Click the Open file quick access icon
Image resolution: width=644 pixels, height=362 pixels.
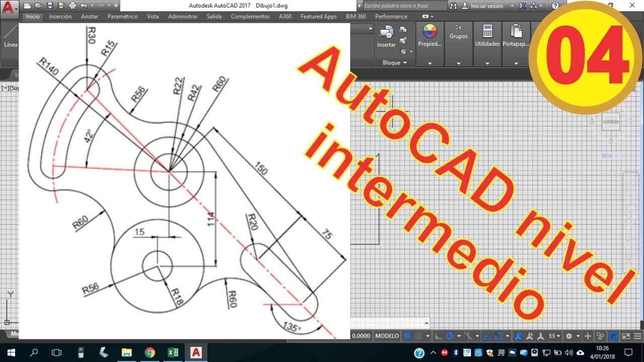[38, 6]
